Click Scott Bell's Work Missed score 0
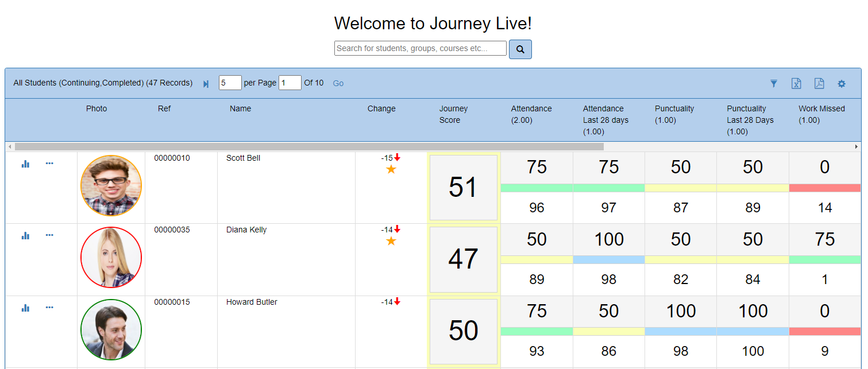The height and width of the screenshot is (369, 868). [825, 167]
